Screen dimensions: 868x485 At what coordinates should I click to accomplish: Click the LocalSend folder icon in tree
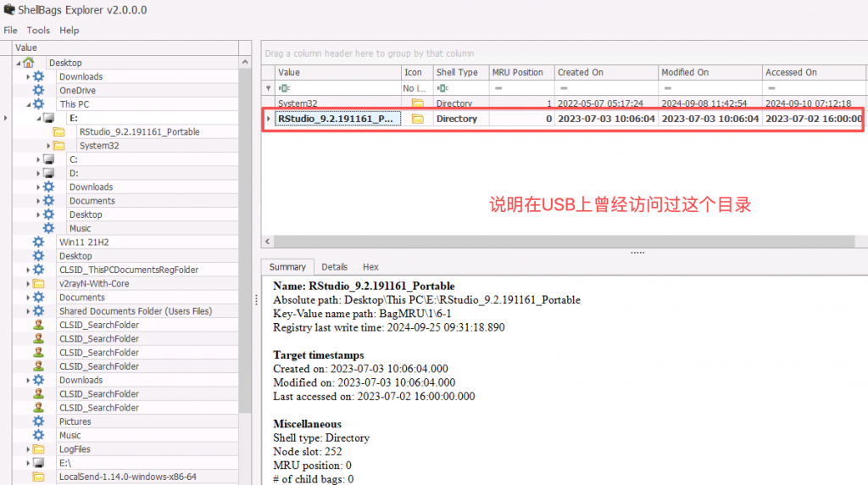click(x=38, y=477)
